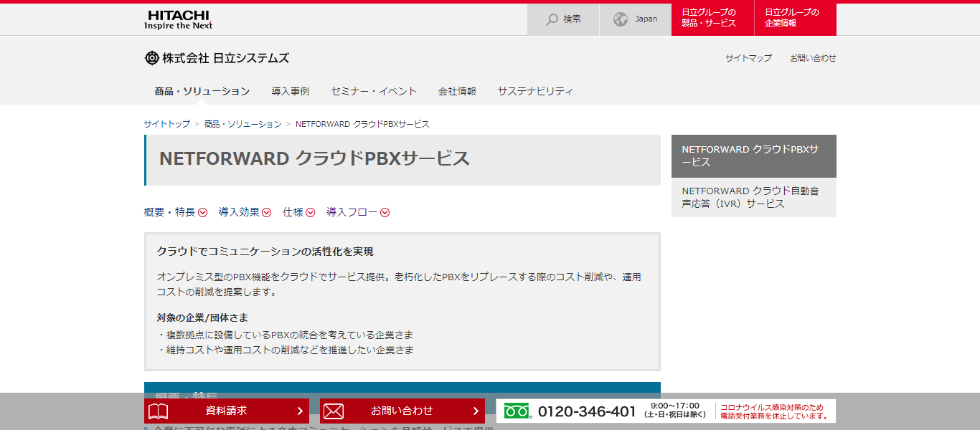Click the 維持コストや運用コスト bullet text
Screen dimensions: 980x430
point(286,350)
